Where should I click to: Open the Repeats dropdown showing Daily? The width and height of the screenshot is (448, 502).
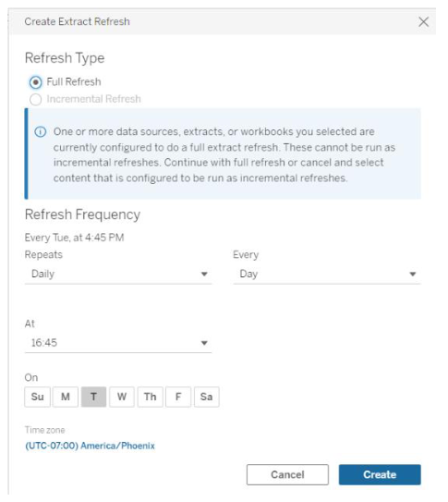118,274
